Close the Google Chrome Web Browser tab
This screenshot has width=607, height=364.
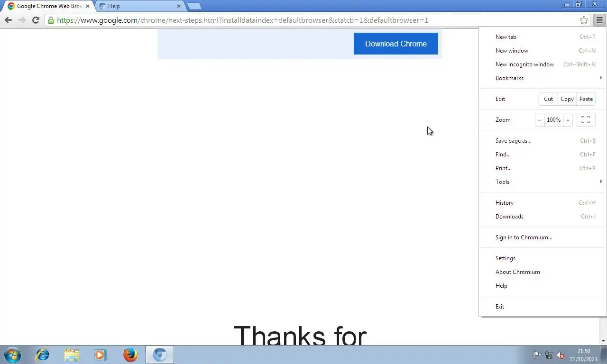[88, 6]
